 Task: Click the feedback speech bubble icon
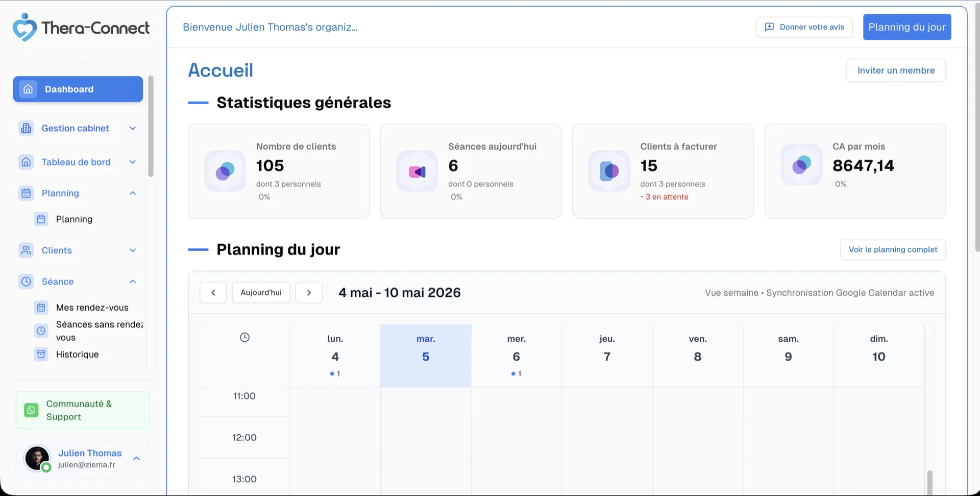coord(769,27)
